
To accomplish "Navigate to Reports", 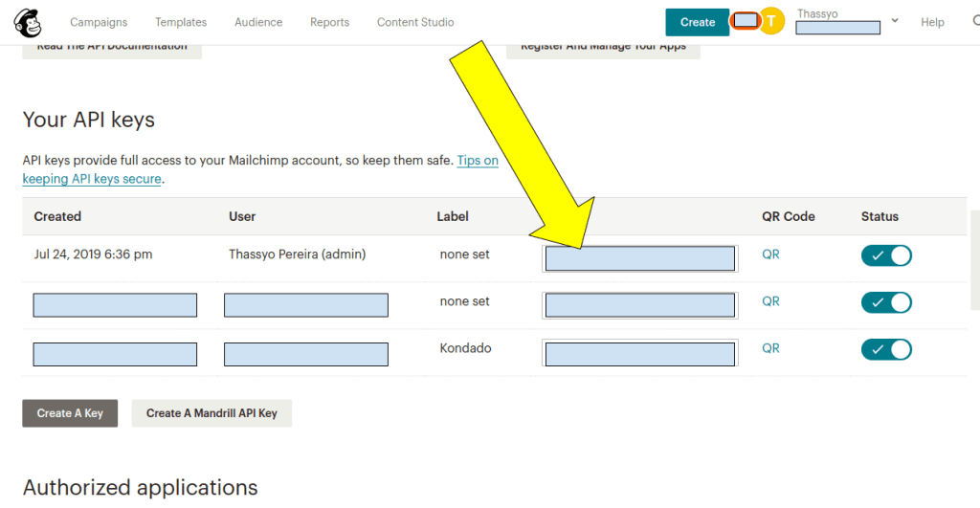I will pyautogui.click(x=329, y=22).
